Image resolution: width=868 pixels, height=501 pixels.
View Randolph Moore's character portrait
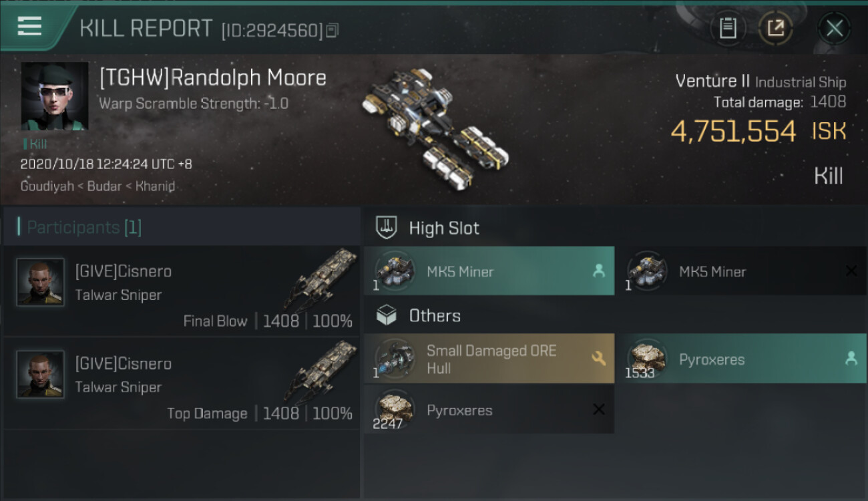(x=55, y=96)
